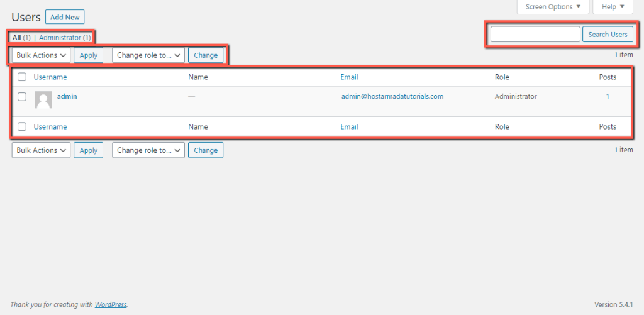644x315 pixels.
Task: Sort by Username in table footer
Action: point(50,126)
